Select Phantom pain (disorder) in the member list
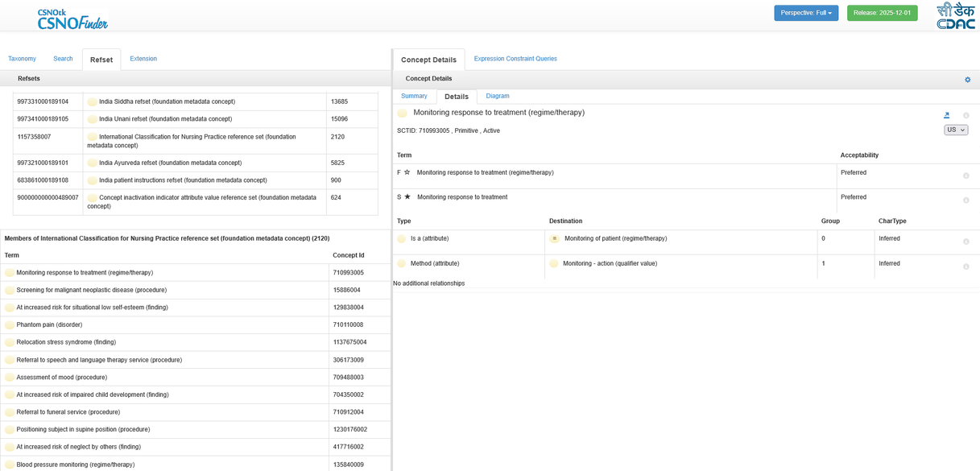Screen dimensions: 980x471 point(49,325)
